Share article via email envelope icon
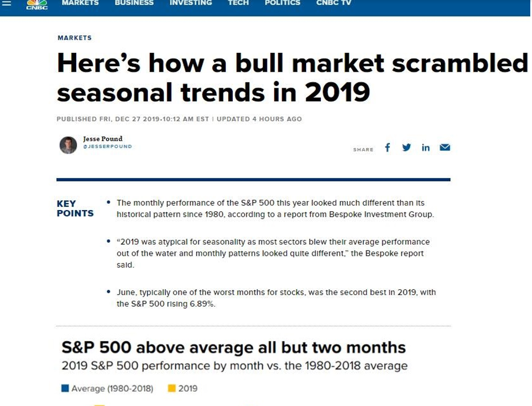The height and width of the screenshot is (406, 532). click(x=445, y=147)
